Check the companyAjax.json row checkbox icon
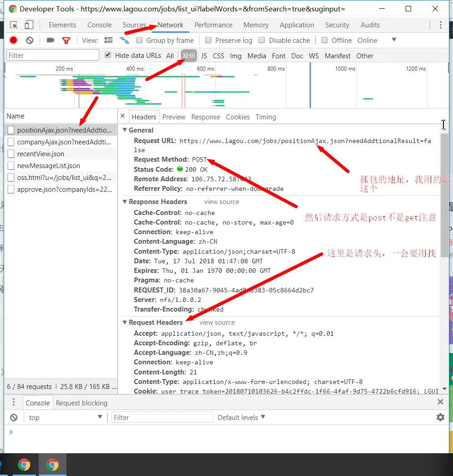Image resolution: width=453 pixels, height=476 pixels. click(x=11, y=142)
